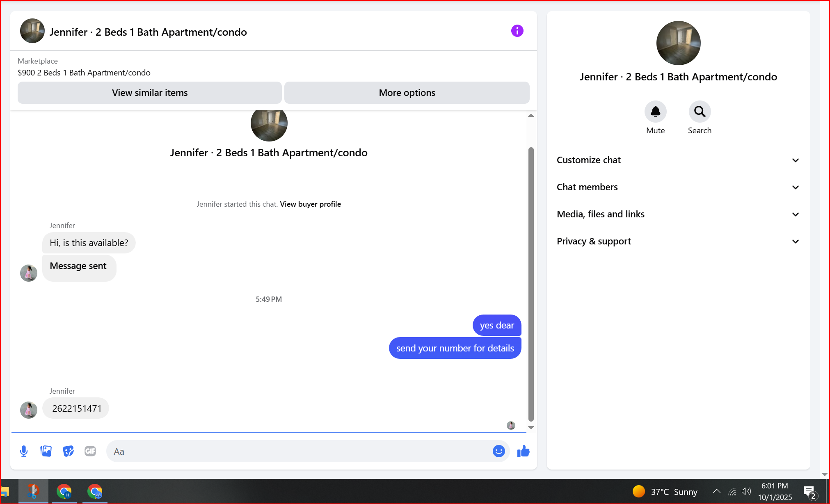The height and width of the screenshot is (504, 830).
Task: Click the View similar items button
Action: (x=150, y=93)
